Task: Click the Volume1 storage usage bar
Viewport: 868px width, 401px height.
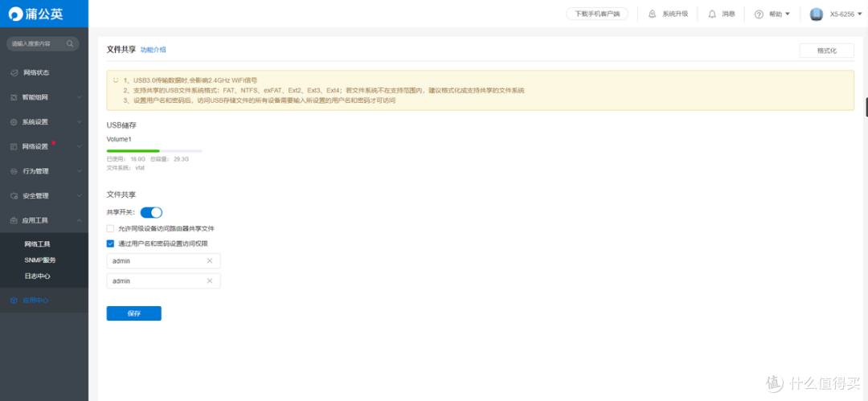Action: pos(154,150)
